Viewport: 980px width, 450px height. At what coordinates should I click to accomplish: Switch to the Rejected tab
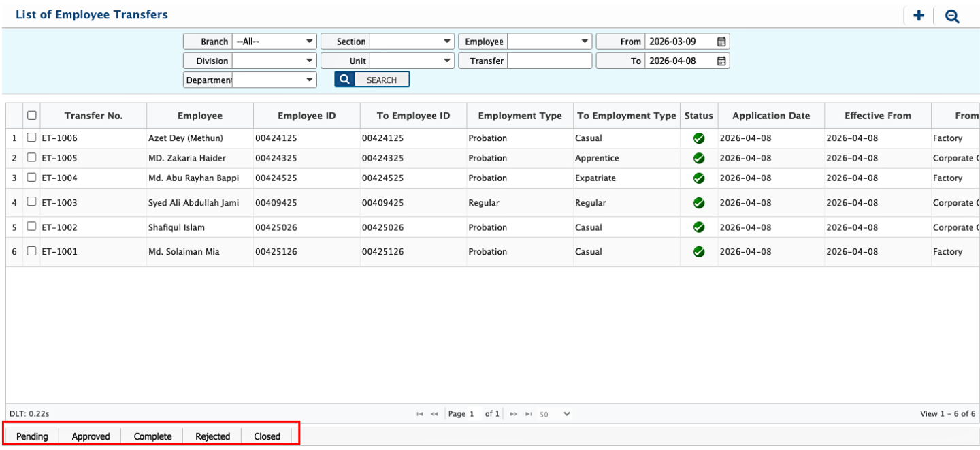212,436
